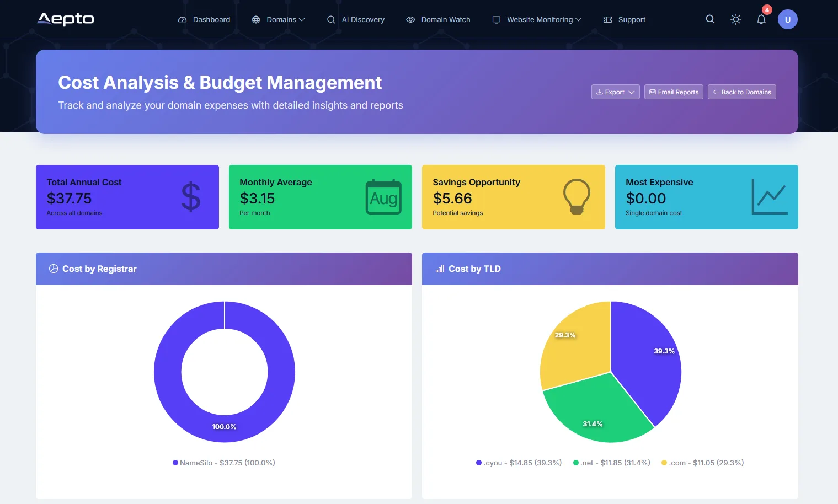Viewport: 838px width, 504px height.
Task: Click the pie icon beside Cost by Registrar
Action: (54, 269)
